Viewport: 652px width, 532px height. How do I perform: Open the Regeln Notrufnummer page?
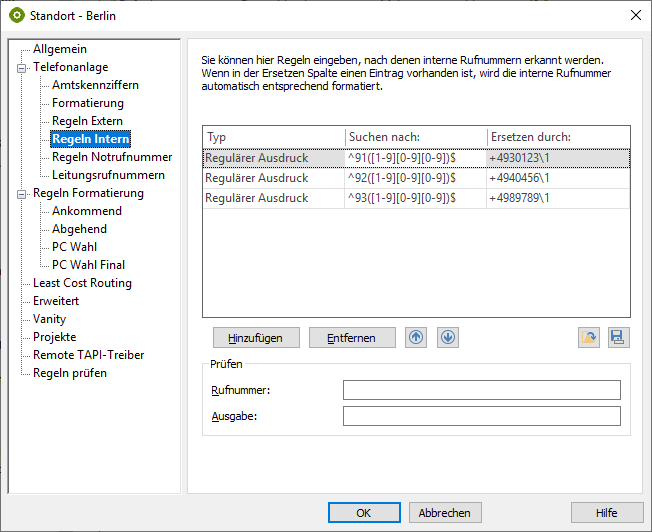pyautogui.click(x=112, y=157)
